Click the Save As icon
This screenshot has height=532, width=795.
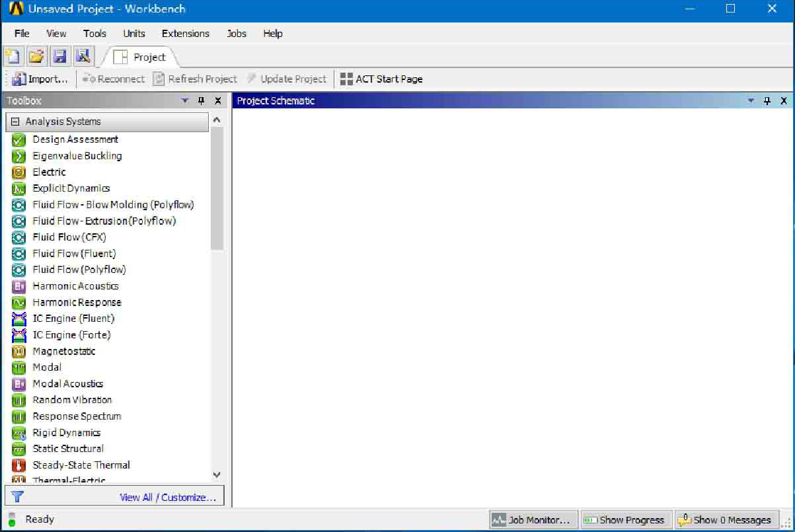pyautogui.click(x=82, y=57)
